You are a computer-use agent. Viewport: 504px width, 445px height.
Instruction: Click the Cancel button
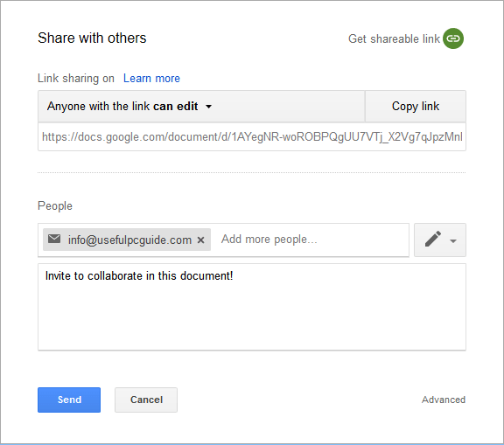point(146,400)
